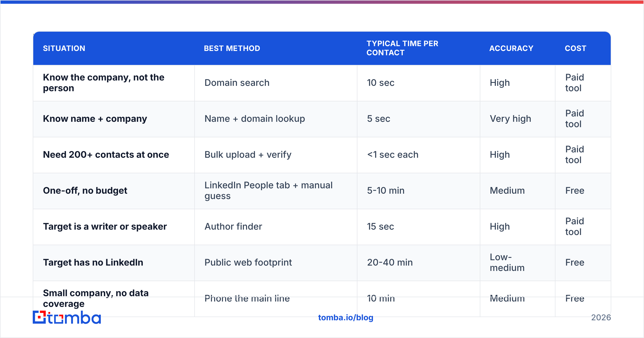644x338 pixels.
Task: Select the SITUATION column header
Action: [x=64, y=48]
